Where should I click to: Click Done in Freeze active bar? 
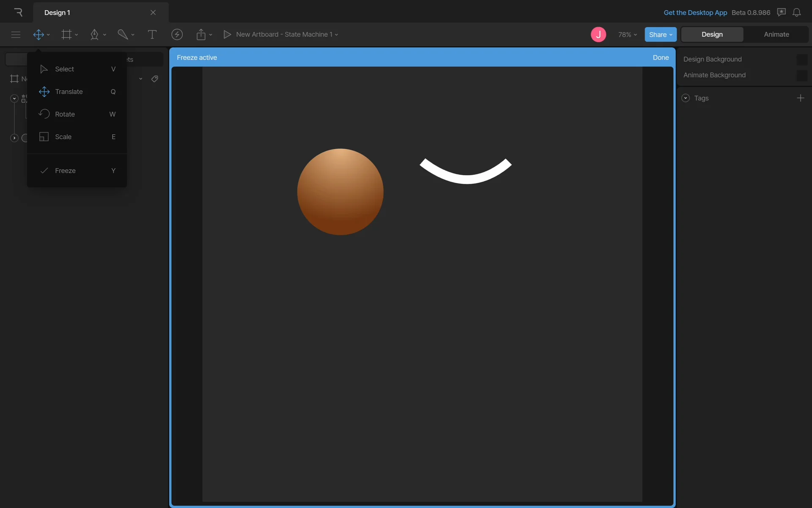click(660, 58)
